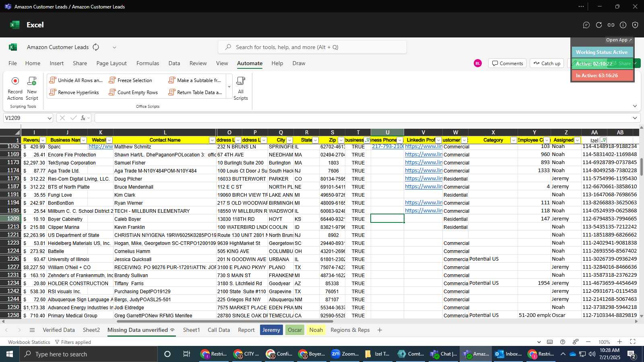Click the select-all triangle of the grid
Viewport: 644px width, 362px height.
(x=17, y=132)
